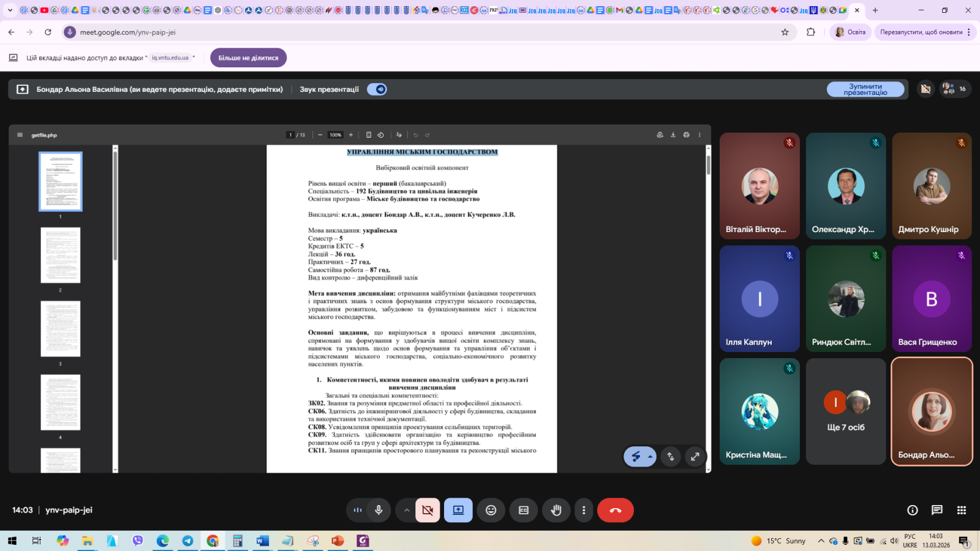
Task: Turn on closed captions
Action: click(x=523, y=510)
